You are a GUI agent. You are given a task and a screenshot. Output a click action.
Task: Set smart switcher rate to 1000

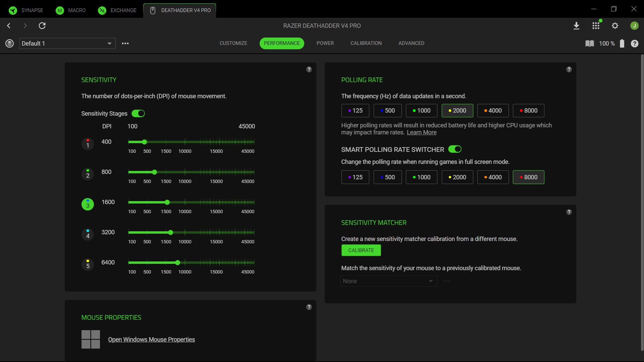tap(422, 177)
